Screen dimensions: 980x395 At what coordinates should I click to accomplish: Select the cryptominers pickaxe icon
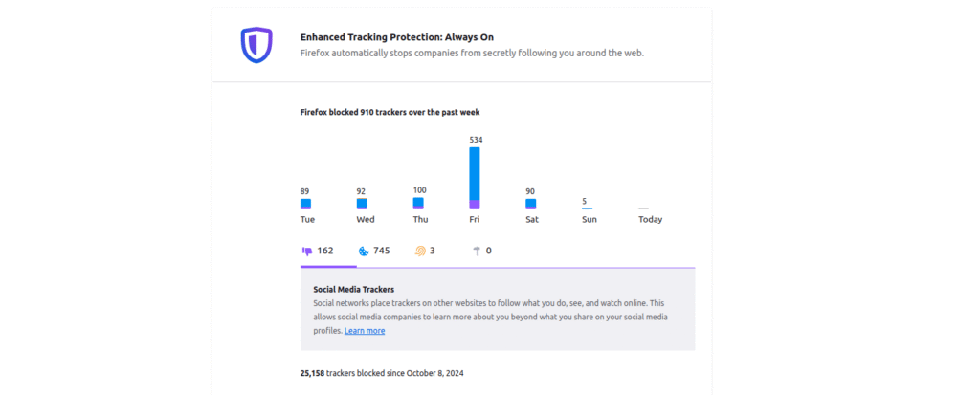pos(477,251)
